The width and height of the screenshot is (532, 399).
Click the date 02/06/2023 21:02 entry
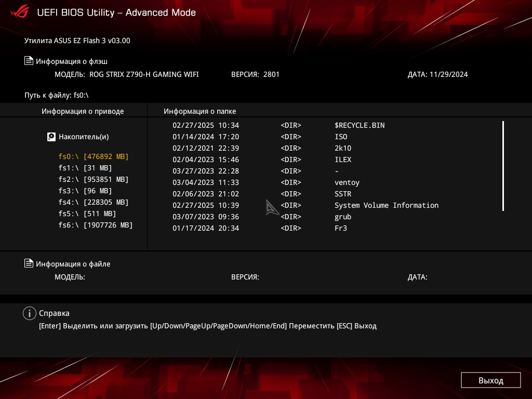coord(206,194)
